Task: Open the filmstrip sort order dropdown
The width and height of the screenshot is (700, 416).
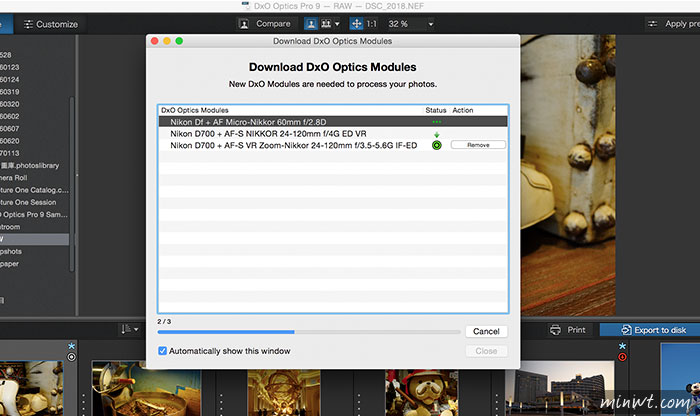Action: tap(129, 330)
